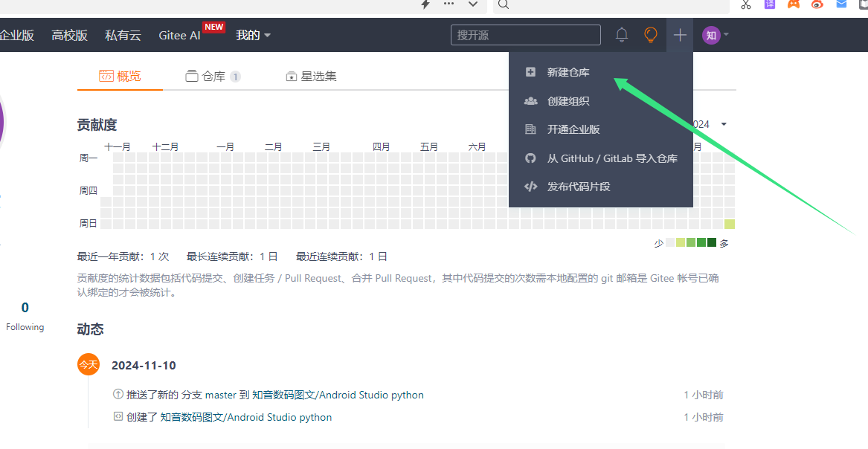The height and width of the screenshot is (449, 868).
Task: Open repo link in the 推送了 row
Action: click(x=338, y=395)
